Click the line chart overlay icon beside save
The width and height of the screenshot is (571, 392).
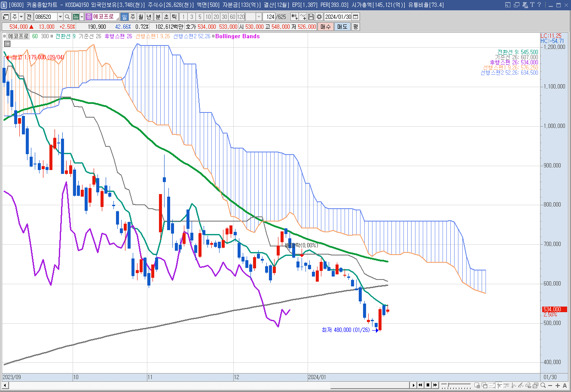(x=302, y=17)
